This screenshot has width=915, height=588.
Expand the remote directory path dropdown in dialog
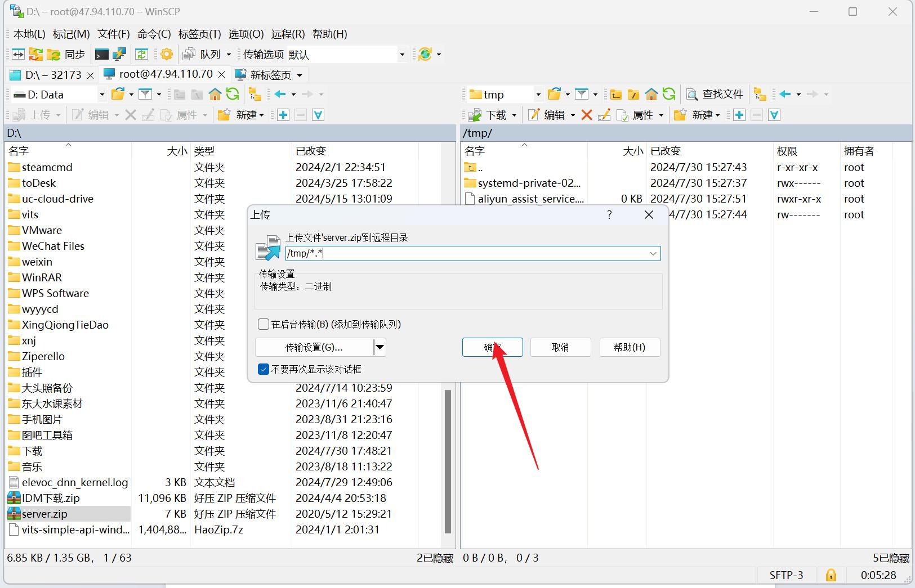[653, 253]
